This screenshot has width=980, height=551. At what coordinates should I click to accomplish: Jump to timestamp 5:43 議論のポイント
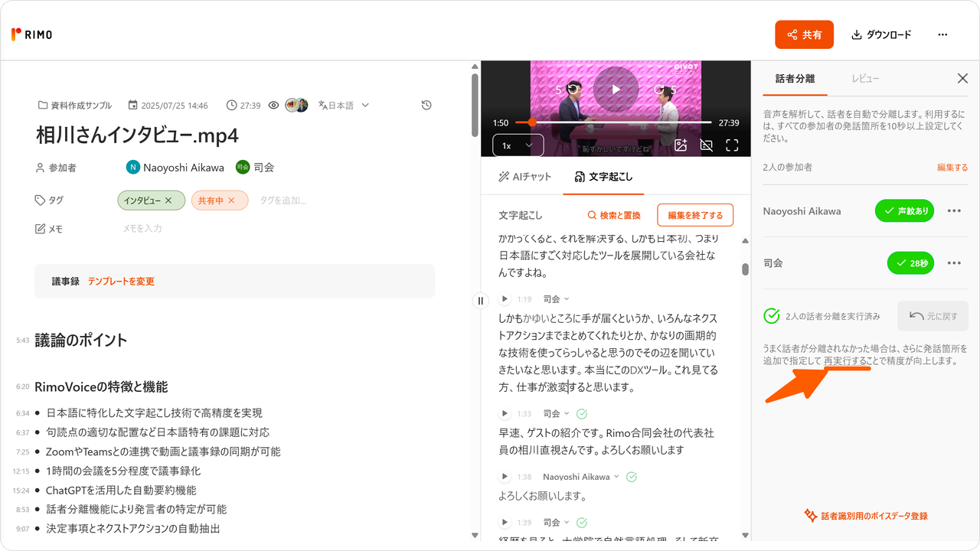(x=23, y=341)
